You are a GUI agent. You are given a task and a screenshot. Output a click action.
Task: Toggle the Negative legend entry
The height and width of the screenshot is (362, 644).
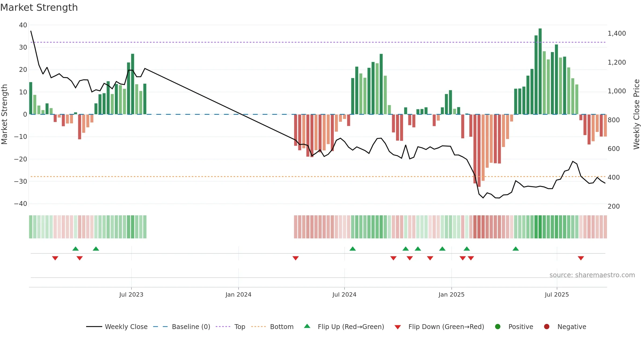[x=565, y=327]
